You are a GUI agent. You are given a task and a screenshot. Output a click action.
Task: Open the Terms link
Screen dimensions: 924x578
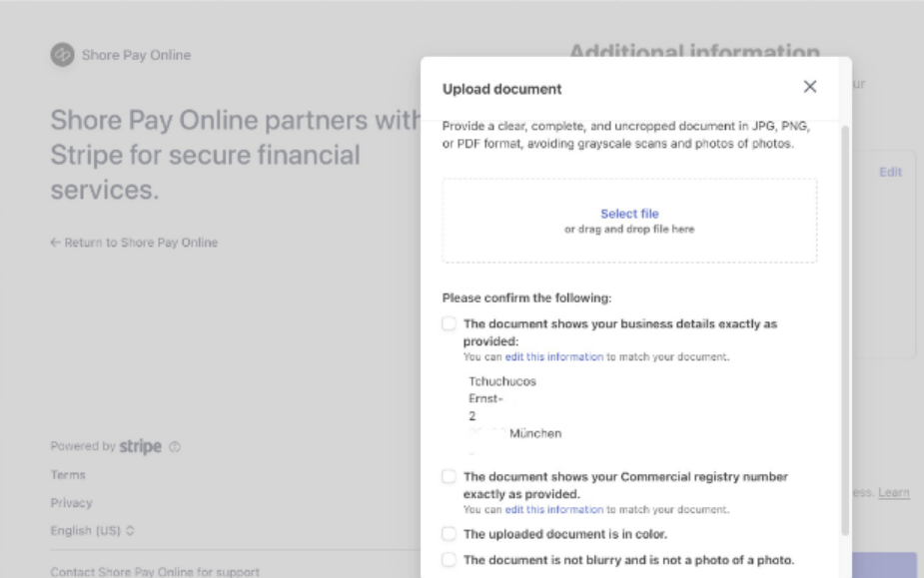(68, 475)
